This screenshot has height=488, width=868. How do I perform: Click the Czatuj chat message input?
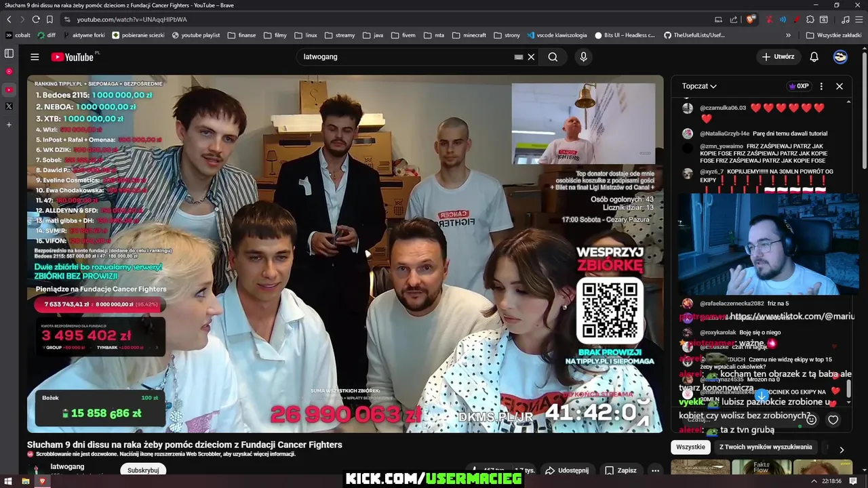pos(739,420)
